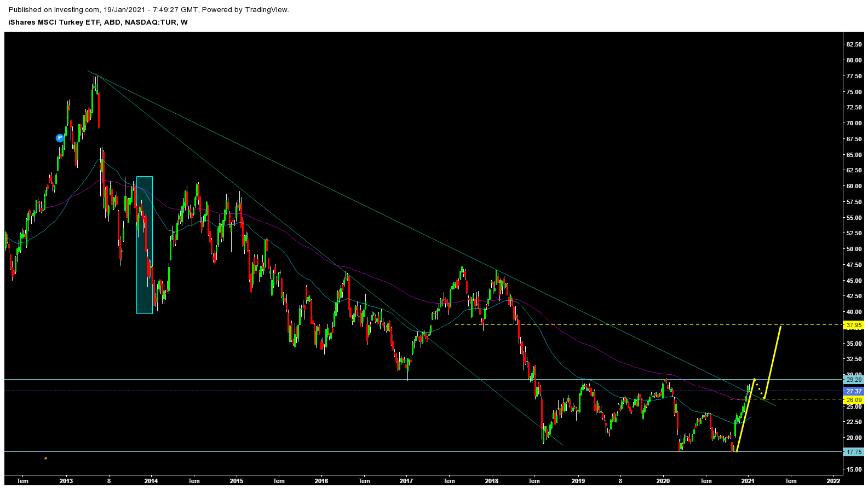Click the blue P marker on the chart

coord(60,138)
